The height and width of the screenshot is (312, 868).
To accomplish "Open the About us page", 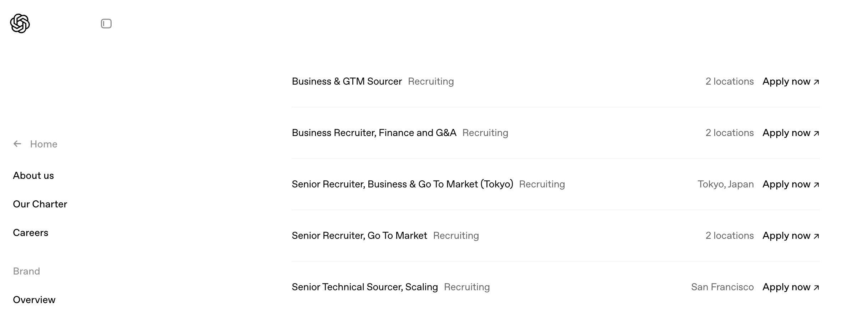I will click(x=34, y=176).
